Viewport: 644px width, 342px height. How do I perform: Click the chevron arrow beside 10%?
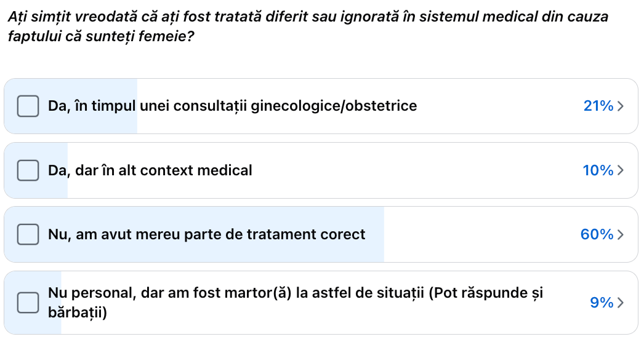coord(621,170)
